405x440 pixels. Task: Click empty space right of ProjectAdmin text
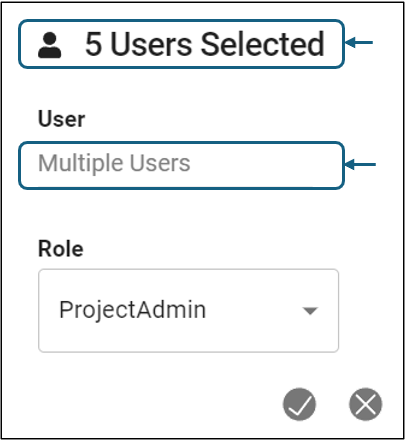point(253,311)
